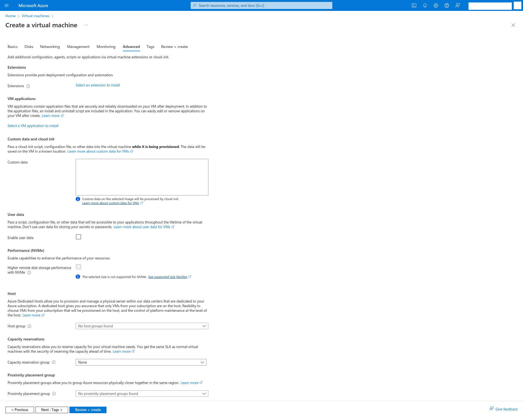The height and width of the screenshot is (420, 523).
Task: Tick the Enable user data checkbox
Action: pyautogui.click(x=78, y=237)
